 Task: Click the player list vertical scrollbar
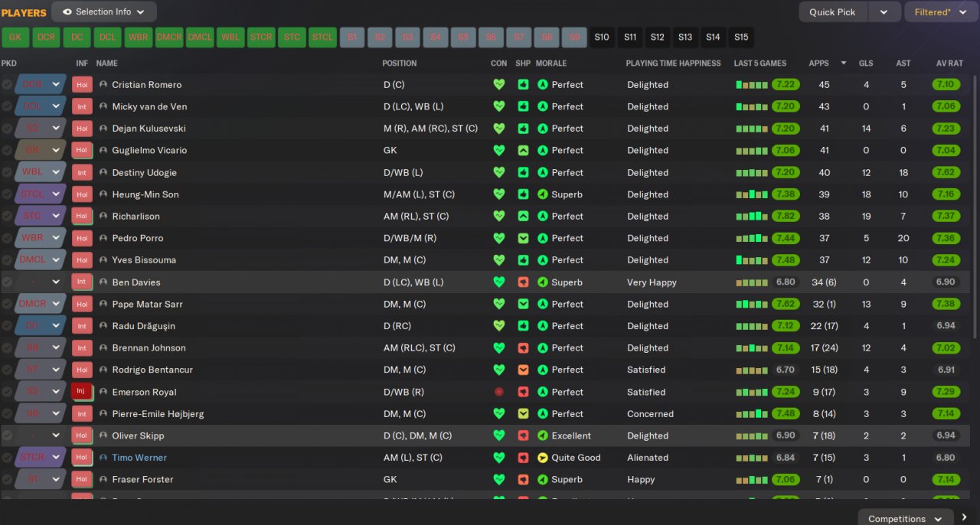(975, 207)
